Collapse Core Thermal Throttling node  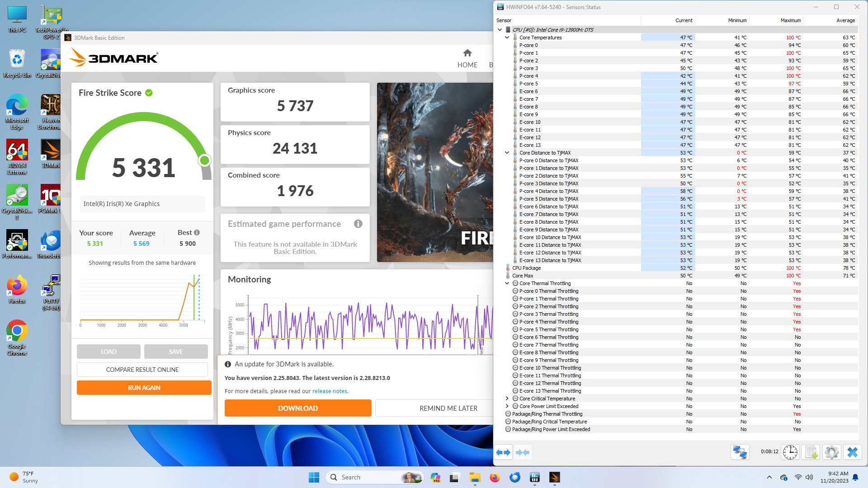507,283
